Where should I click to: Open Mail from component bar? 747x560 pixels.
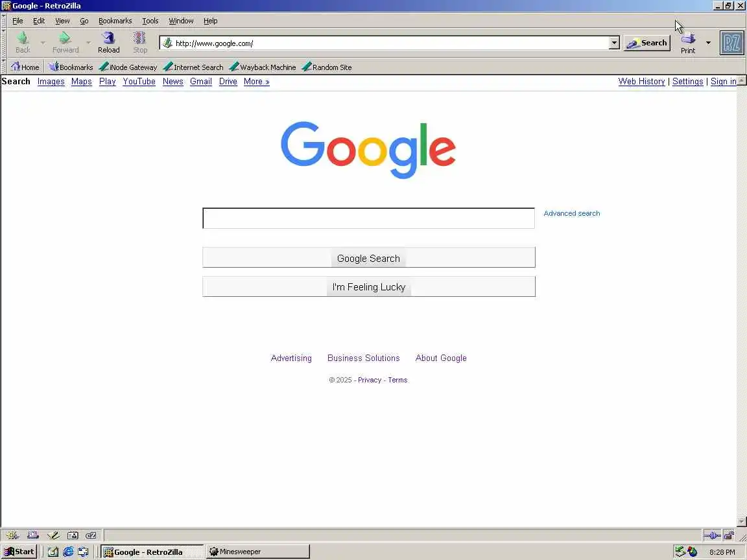tap(33, 535)
